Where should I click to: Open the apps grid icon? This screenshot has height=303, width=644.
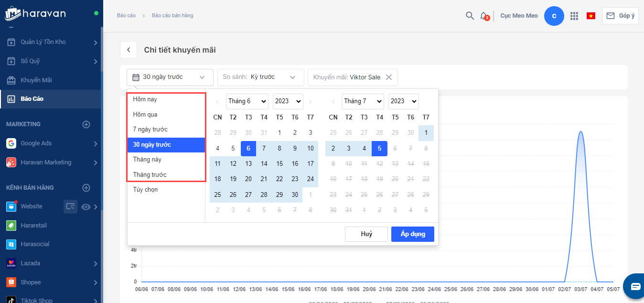(574, 16)
